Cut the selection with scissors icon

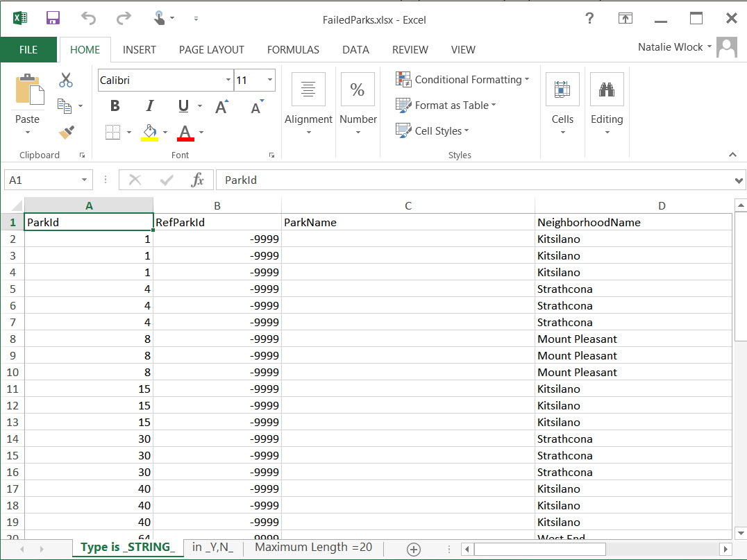(x=65, y=80)
